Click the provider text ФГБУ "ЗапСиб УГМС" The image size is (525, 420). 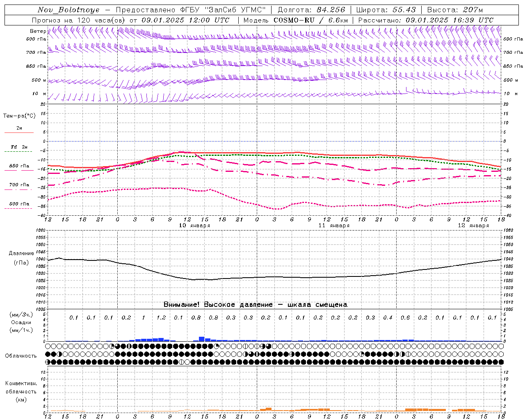tap(223, 10)
